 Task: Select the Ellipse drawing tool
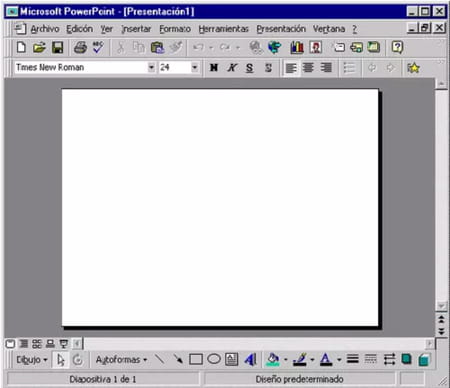214,359
